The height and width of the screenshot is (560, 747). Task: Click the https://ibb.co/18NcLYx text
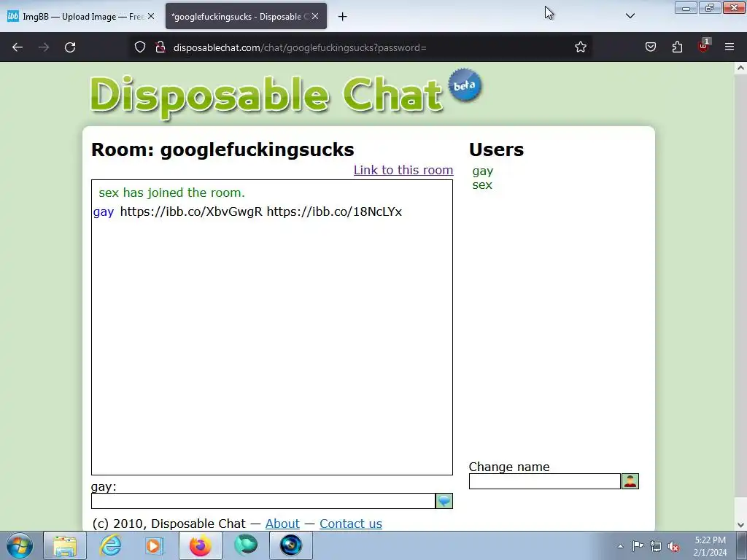(334, 211)
